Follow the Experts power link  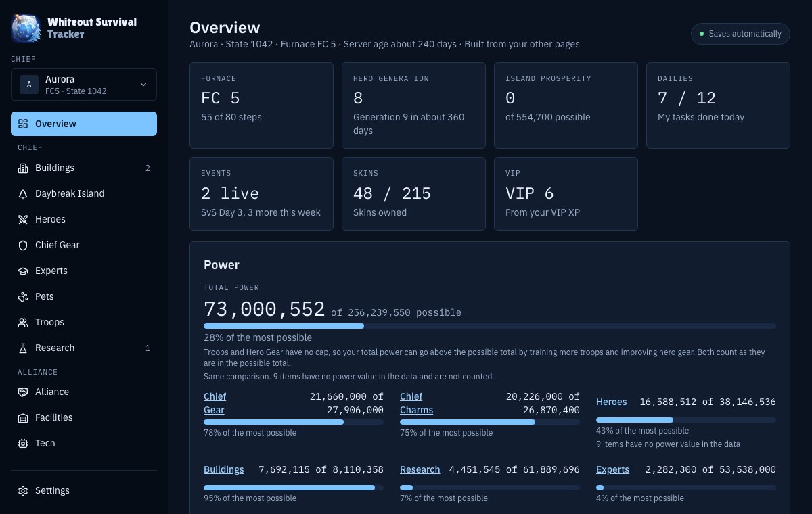pos(612,469)
